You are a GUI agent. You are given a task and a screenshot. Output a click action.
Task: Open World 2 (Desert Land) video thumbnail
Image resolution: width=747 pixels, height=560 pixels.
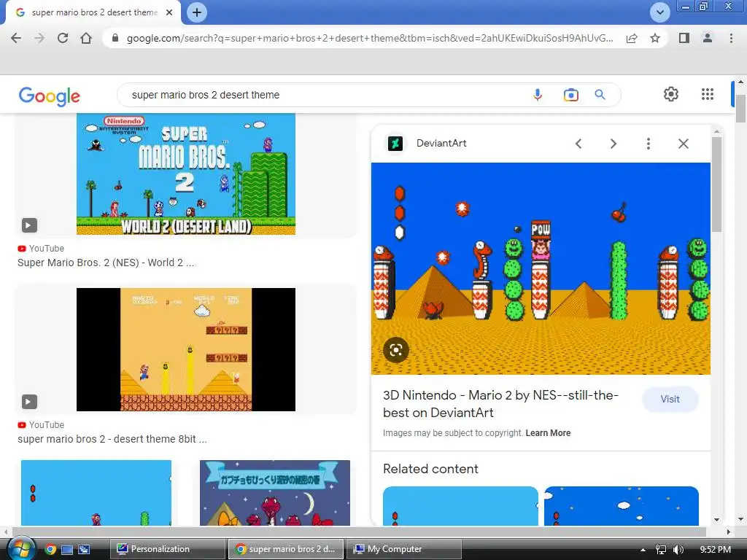click(186, 174)
